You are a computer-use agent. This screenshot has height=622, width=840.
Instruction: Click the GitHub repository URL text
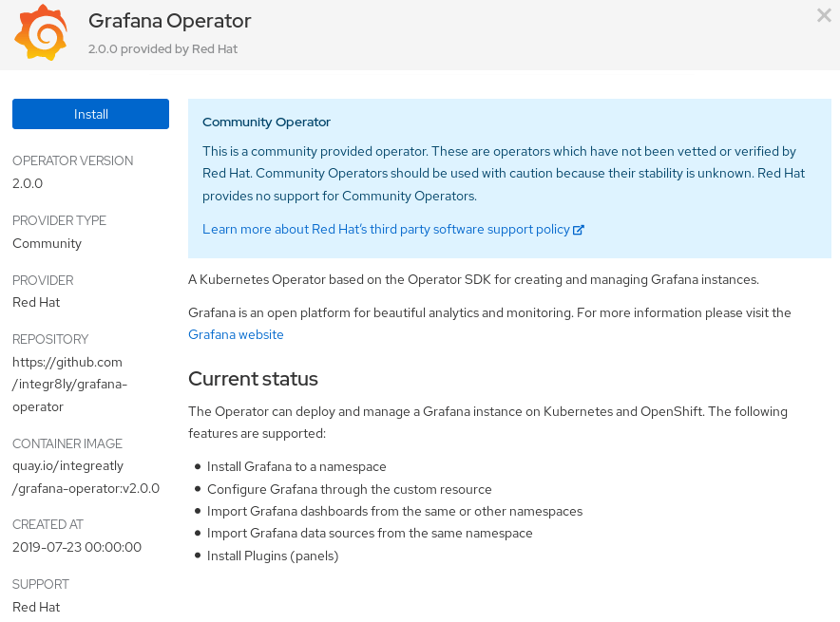point(69,385)
